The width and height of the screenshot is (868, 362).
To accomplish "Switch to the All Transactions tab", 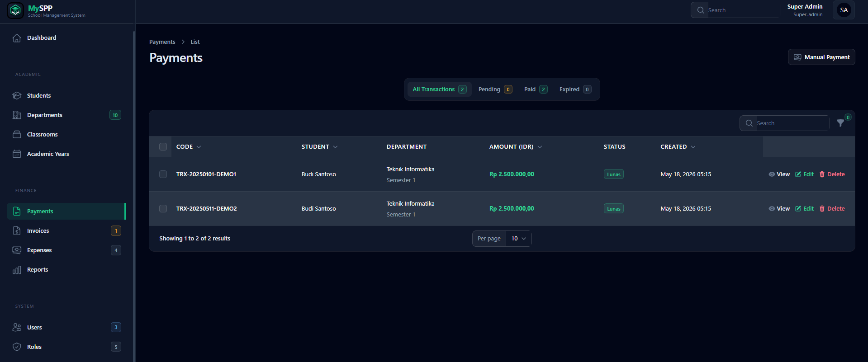I will tap(439, 89).
